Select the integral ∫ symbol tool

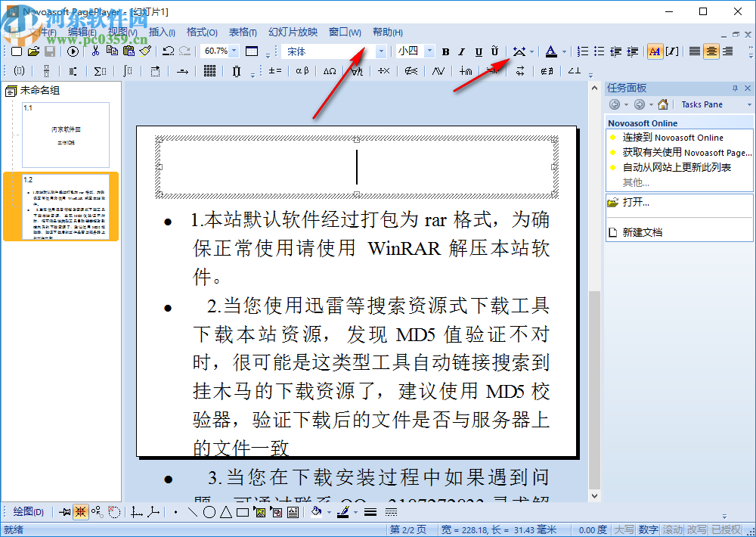point(125,70)
